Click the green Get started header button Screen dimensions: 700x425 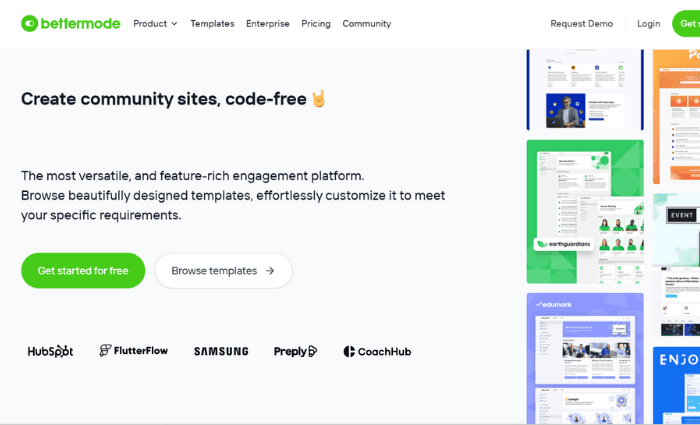point(686,24)
